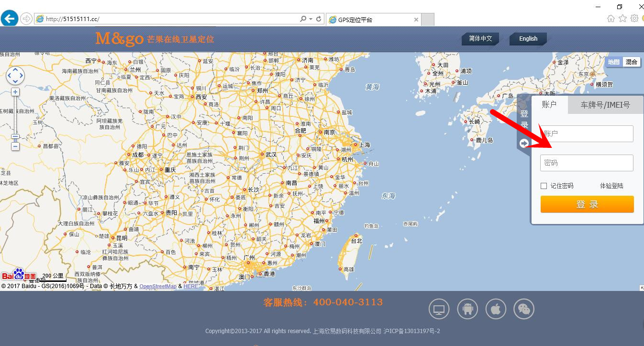This screenshot has height=346, width=644.
Task: Click the 昆明 city label on map
Action: (122, 238)
